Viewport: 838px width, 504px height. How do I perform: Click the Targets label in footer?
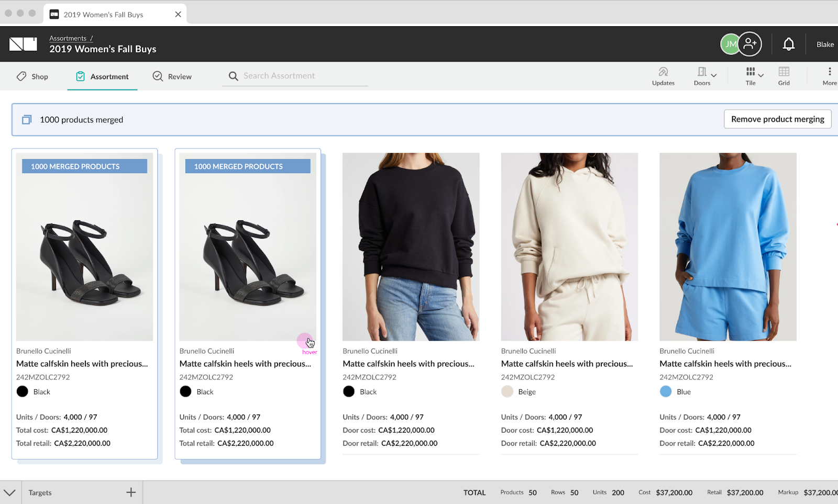[x=40, y=492]
